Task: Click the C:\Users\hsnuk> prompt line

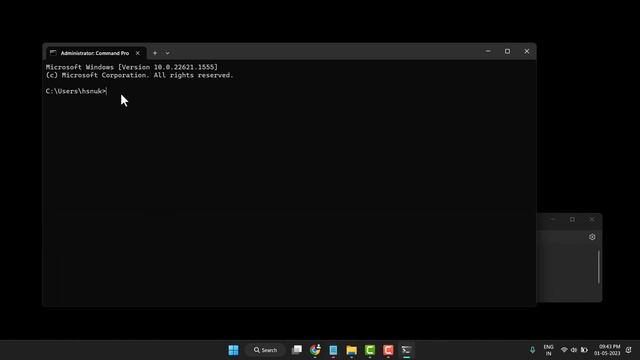Action: coord(76,91)
